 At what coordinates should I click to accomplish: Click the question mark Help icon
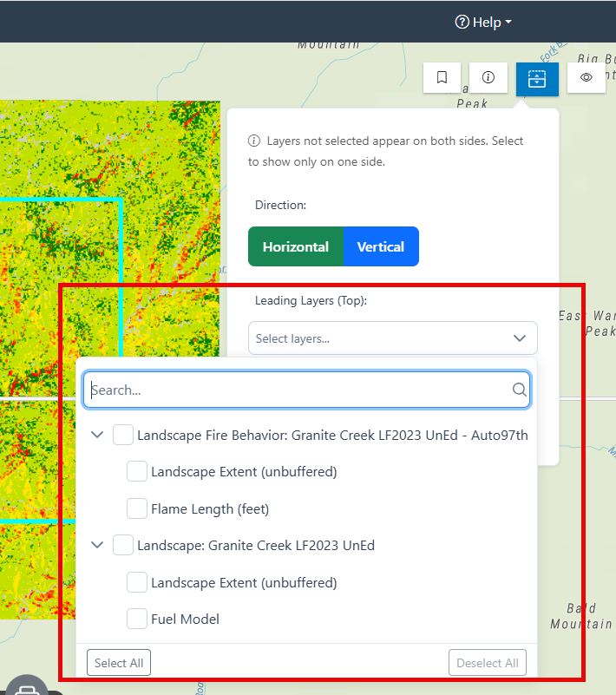coord(462,22)
